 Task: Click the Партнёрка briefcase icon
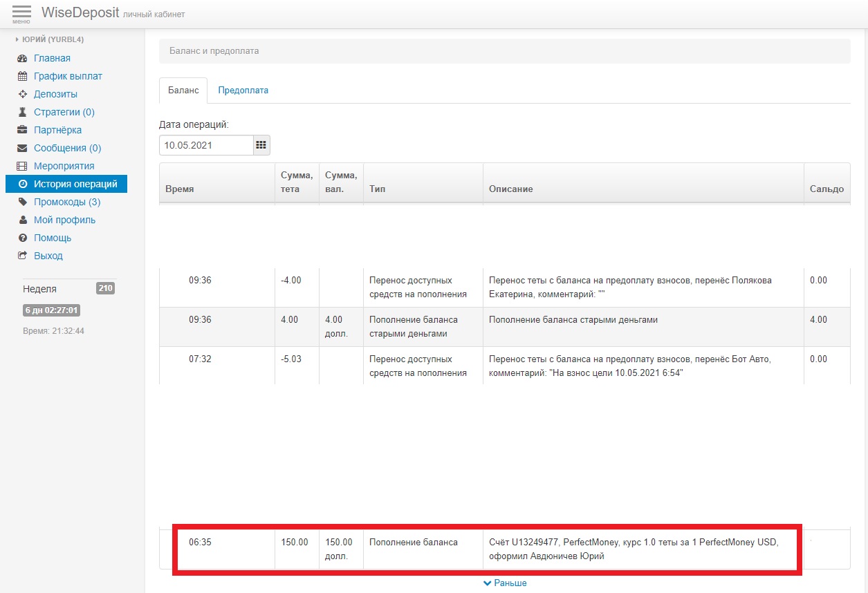tap(22, 131)
